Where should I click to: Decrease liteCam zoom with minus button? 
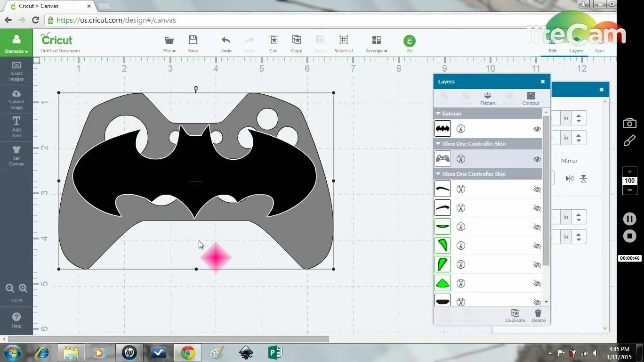(x=630, y=190)
